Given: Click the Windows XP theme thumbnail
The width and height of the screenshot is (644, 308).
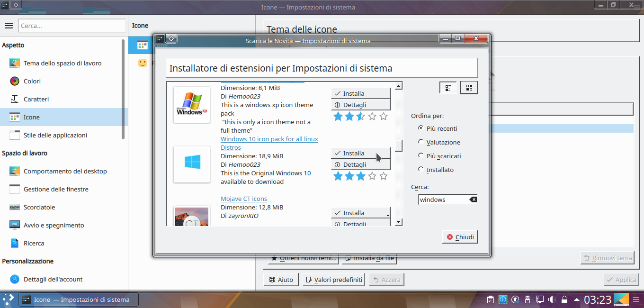Looking at the screenshot, I should 192,105.
